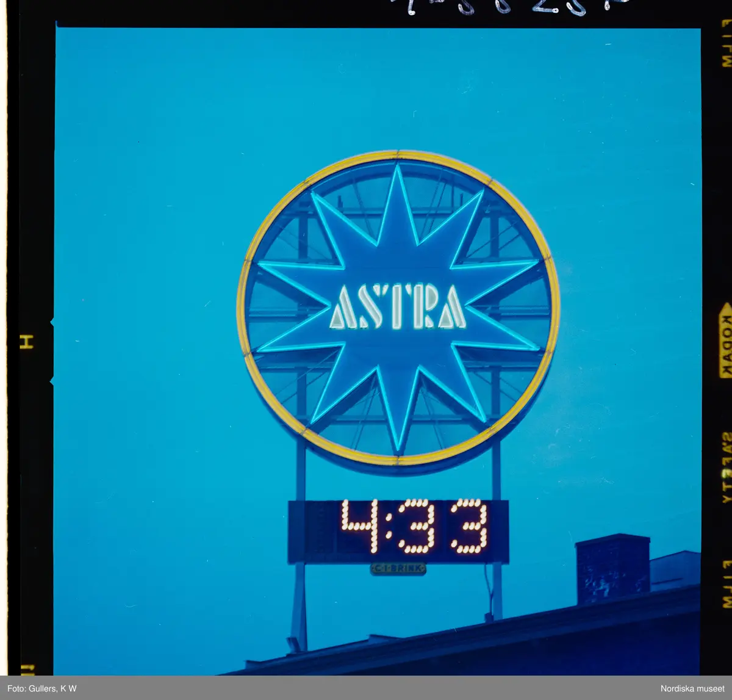Select the pale rooftop structure beside the chimney
Viewport: 732px width, 700px height.
[675, 570]
